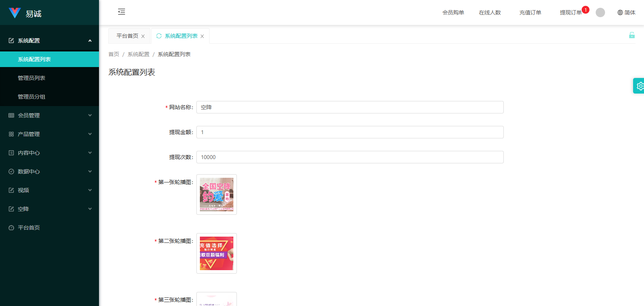Viewport: 644px width, 306px height.
Task: Click the 第一张轮播图 thumbnail image
Action: point(217,195)
